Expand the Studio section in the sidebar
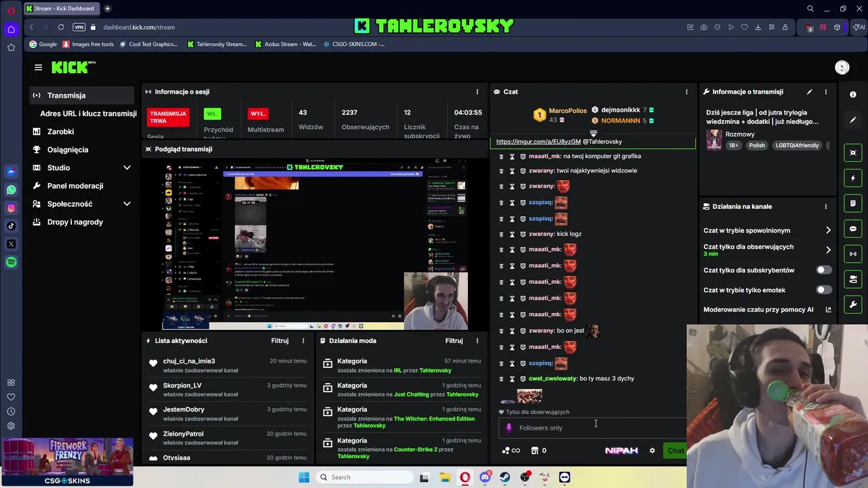Viewport: 868px width, 488px height. (x=127, y=167)
